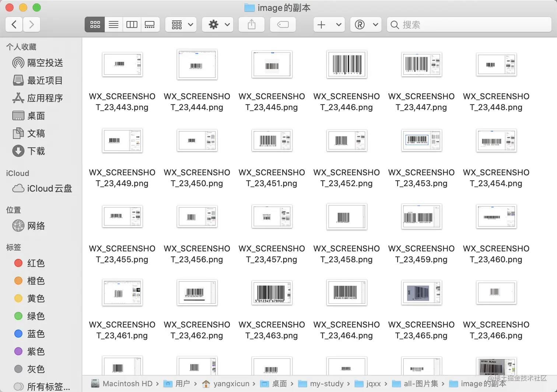This screenshot has height=392, width=557.
Task: Open 最近项目 recents in sidebar
Action: click(38, 80)
